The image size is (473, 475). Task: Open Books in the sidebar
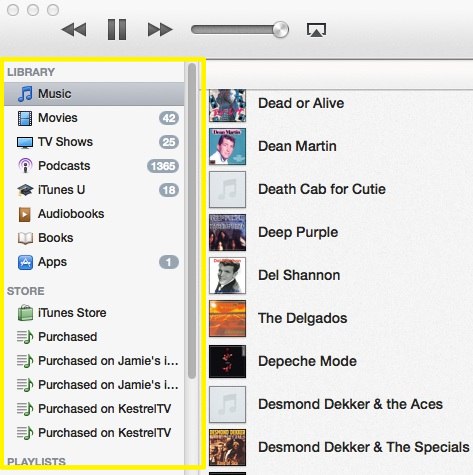coord(94,238)
